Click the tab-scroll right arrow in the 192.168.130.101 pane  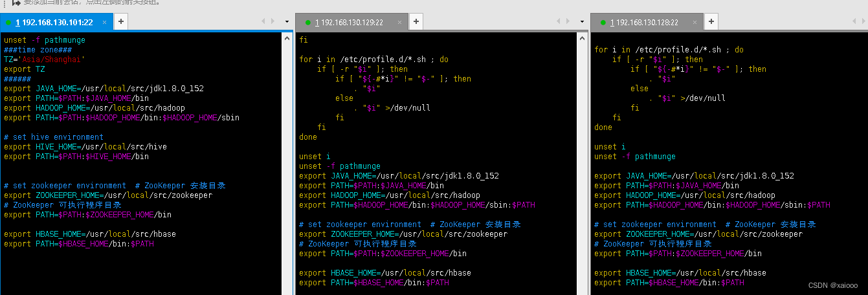(x=273, y=21)
